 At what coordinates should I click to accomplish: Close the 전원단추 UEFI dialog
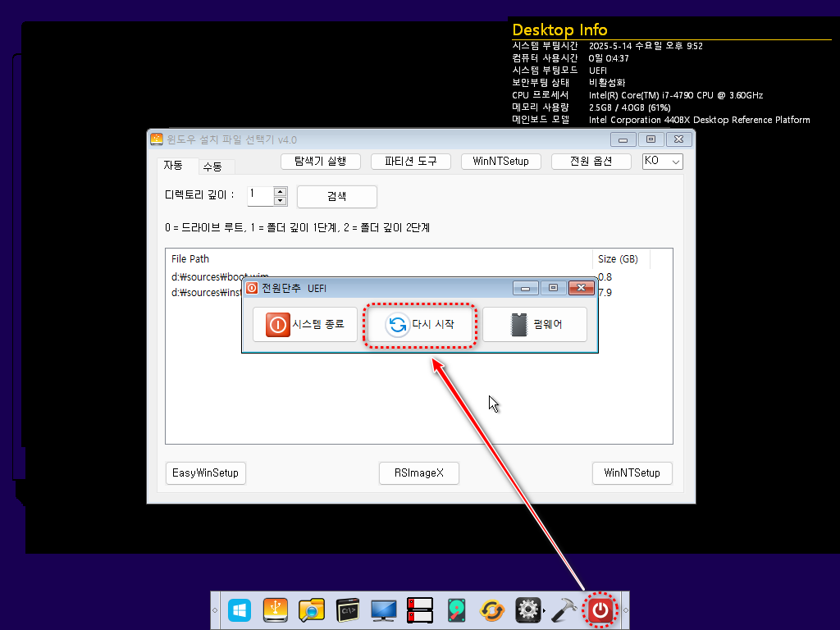click(582, 288)
